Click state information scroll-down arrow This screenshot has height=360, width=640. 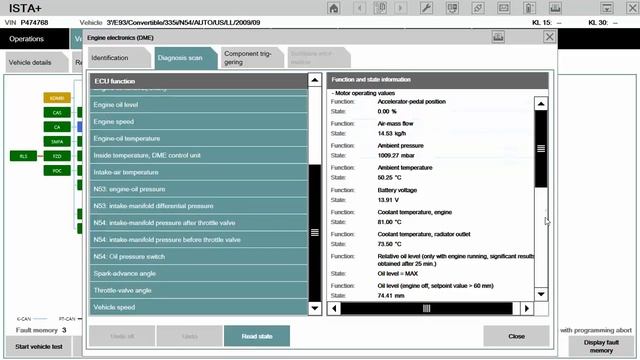coord(541,294)
